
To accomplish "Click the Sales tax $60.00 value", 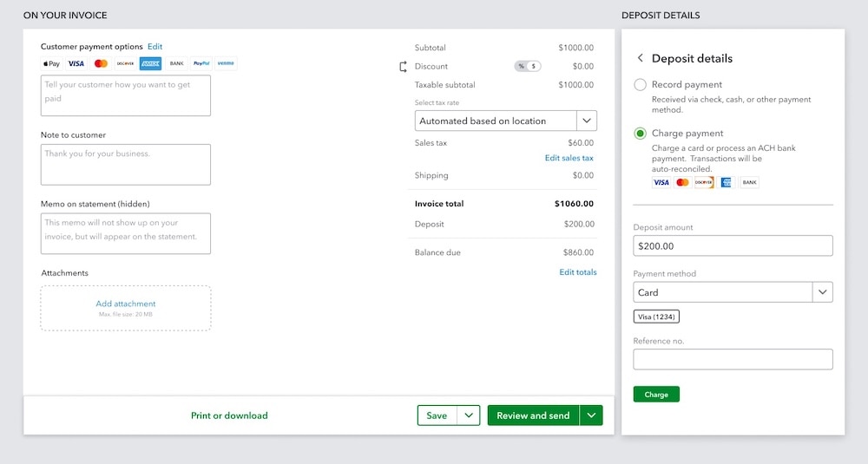I will coord(581,143).
